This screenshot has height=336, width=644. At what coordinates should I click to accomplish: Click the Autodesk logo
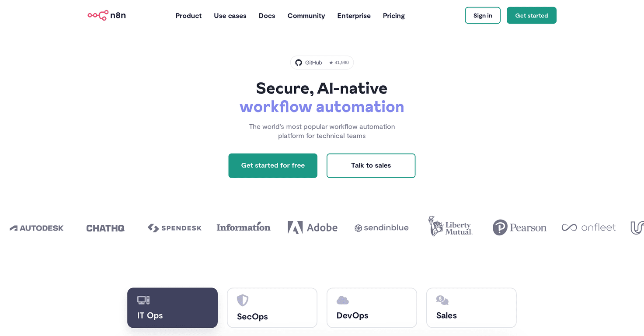tap(37, 228)
